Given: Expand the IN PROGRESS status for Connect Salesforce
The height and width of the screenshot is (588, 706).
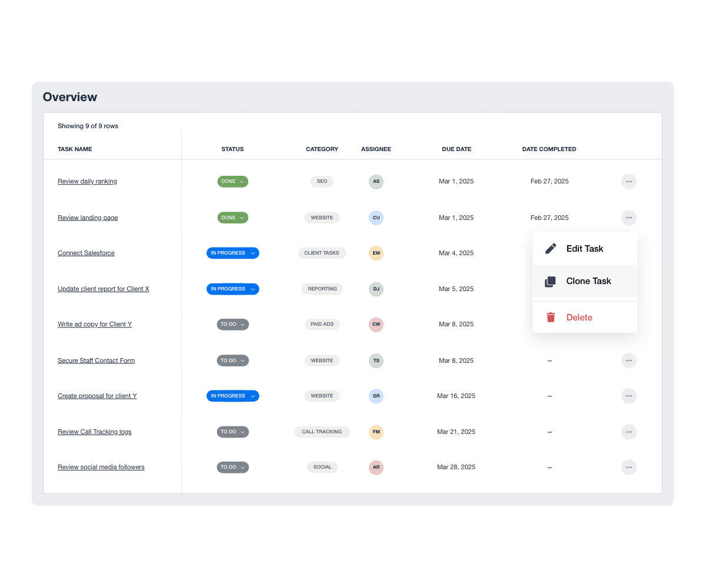Looking at the screenshot, I should pyautogui.click(x=232, y=253).
